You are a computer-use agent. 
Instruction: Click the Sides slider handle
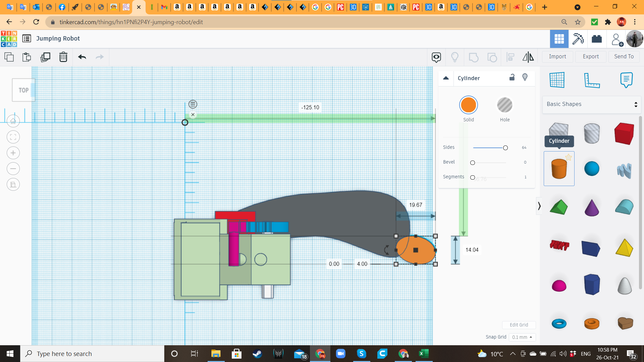click(505, 147)
